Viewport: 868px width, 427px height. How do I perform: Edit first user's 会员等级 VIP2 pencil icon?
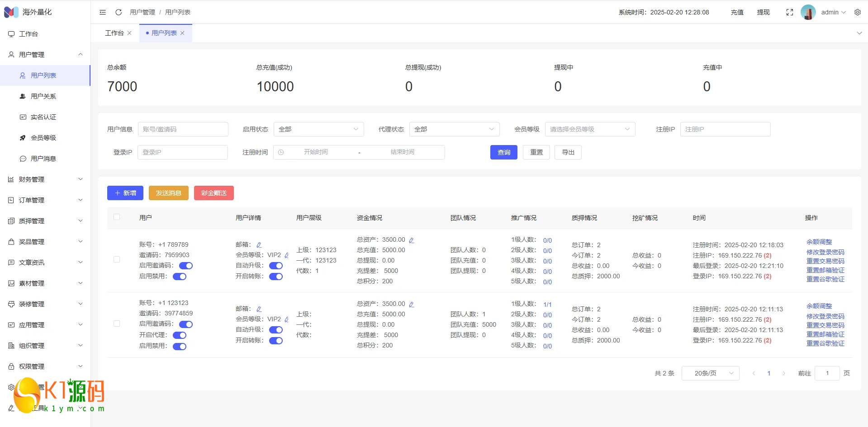[286, 255]
